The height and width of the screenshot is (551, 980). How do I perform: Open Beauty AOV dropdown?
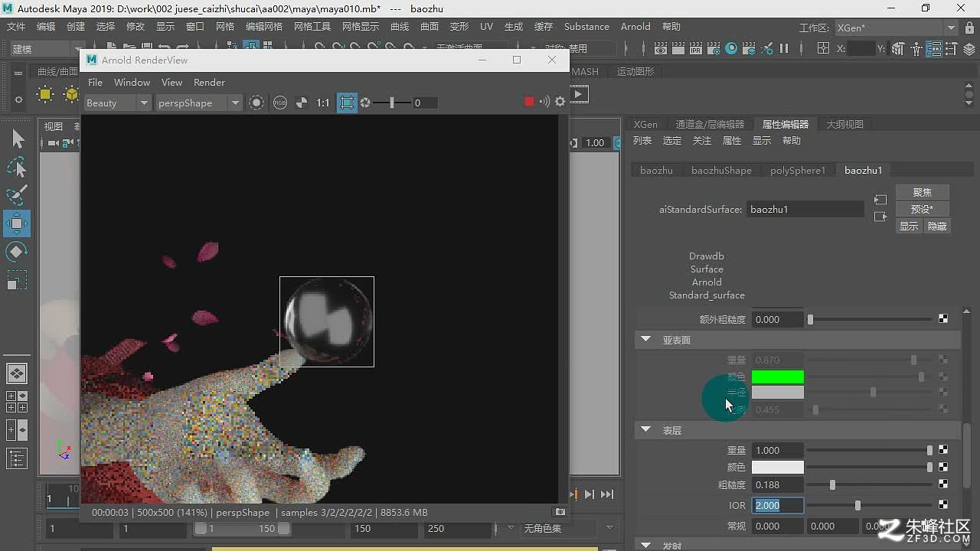point(117,103)
